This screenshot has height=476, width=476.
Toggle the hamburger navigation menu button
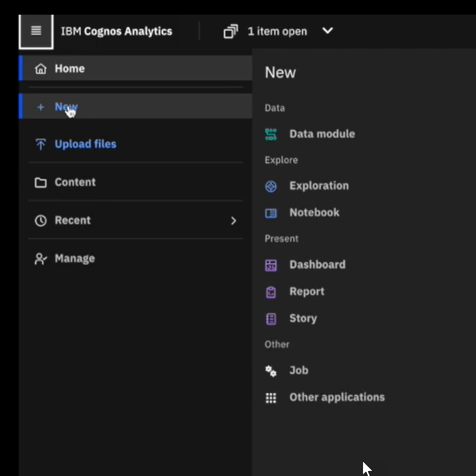coord(36,32)
